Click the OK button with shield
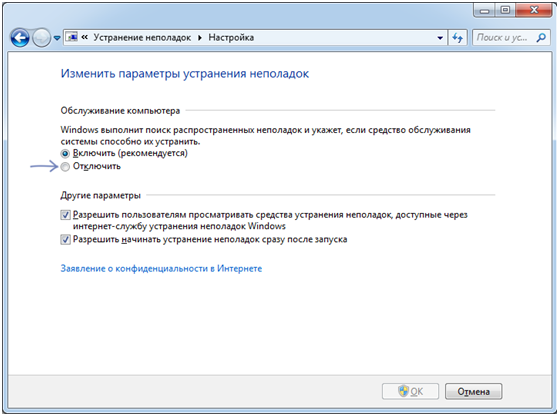The image size is (559, 416). (x=410, y=391)
